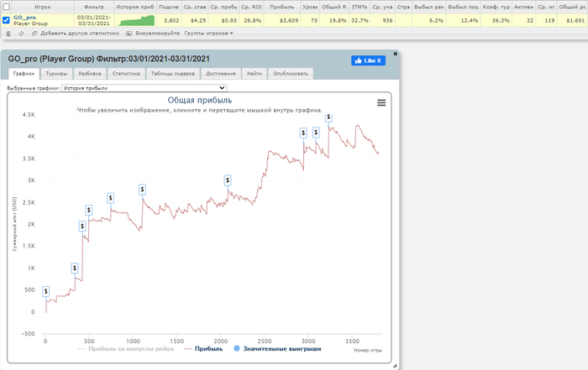Click the icon beside Добавить другую статистику
The width and height of the screenshot is (588, 370).
[34, 34]
